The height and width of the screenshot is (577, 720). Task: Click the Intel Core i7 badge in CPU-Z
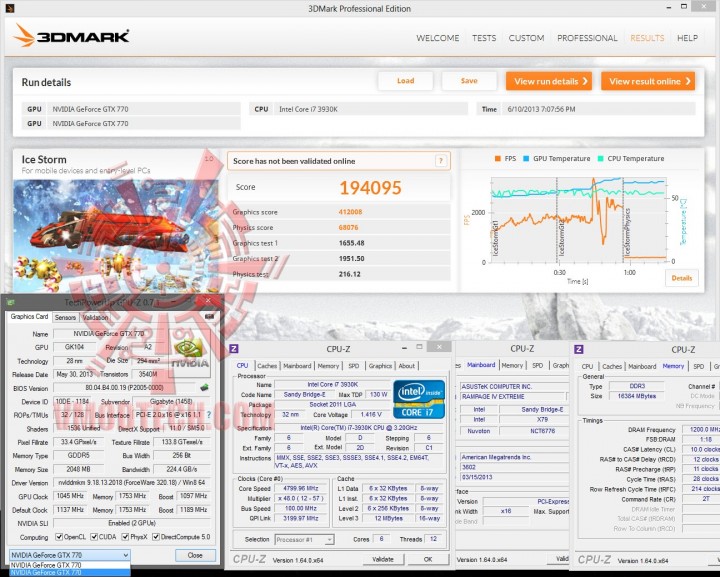pyautogui.click(x=419, y=399)
